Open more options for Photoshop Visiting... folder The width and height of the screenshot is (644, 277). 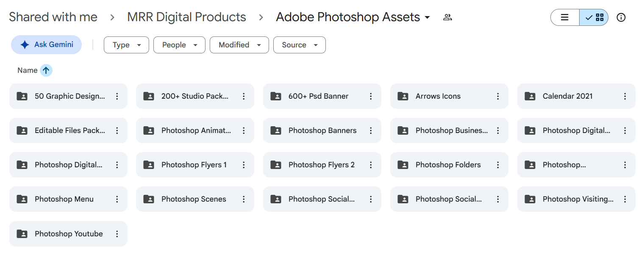pos(625,199)
